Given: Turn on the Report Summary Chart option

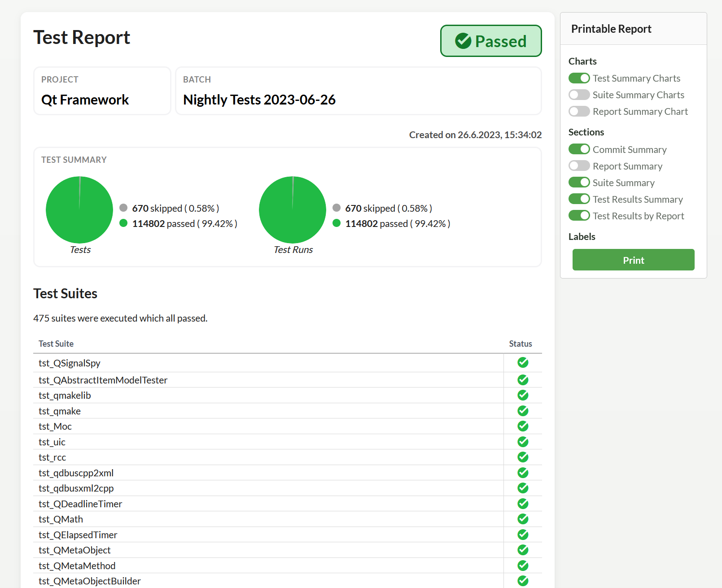Looking at the screenshot, I should pos(579,111).
